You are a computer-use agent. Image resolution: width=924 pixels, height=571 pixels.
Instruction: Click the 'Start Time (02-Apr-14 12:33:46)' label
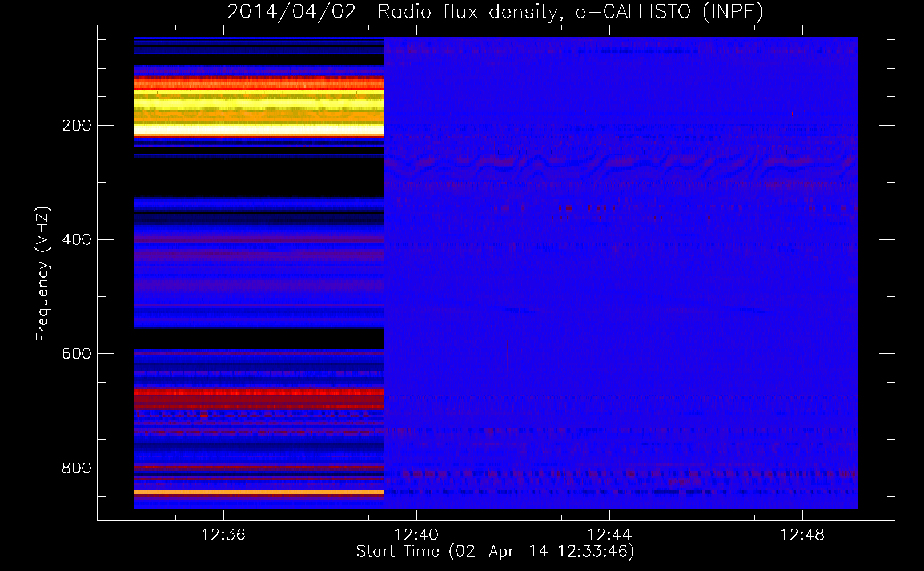pos(495,552)
